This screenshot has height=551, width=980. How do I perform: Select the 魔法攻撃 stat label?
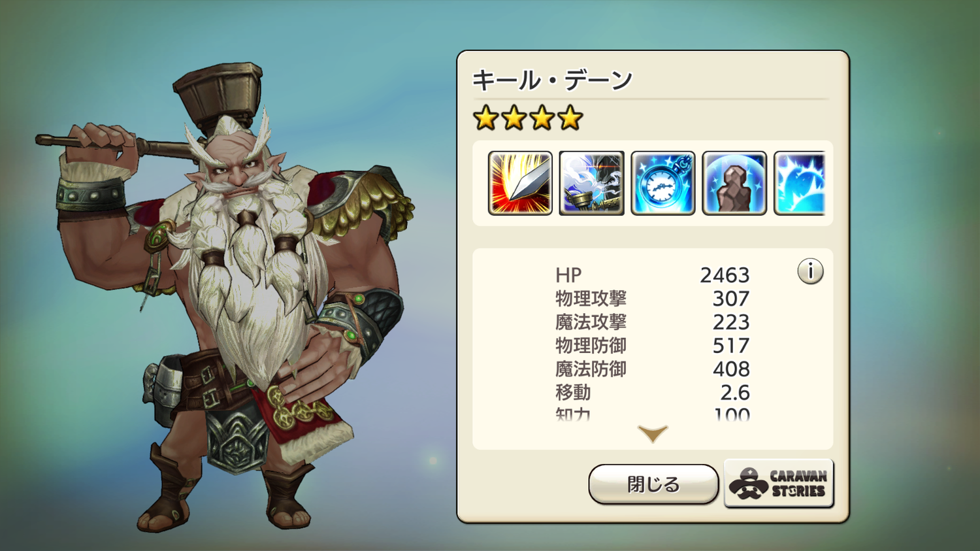591,322
